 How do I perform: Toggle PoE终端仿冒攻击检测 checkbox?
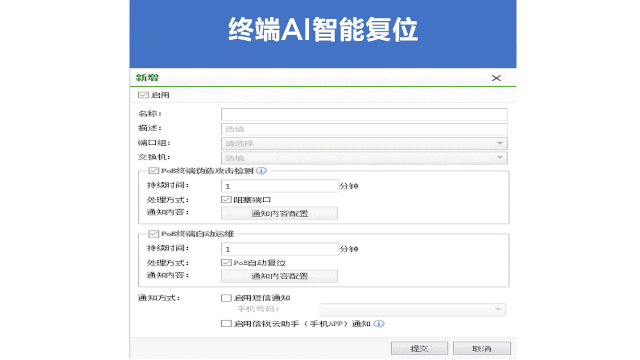tap(153, 171)
